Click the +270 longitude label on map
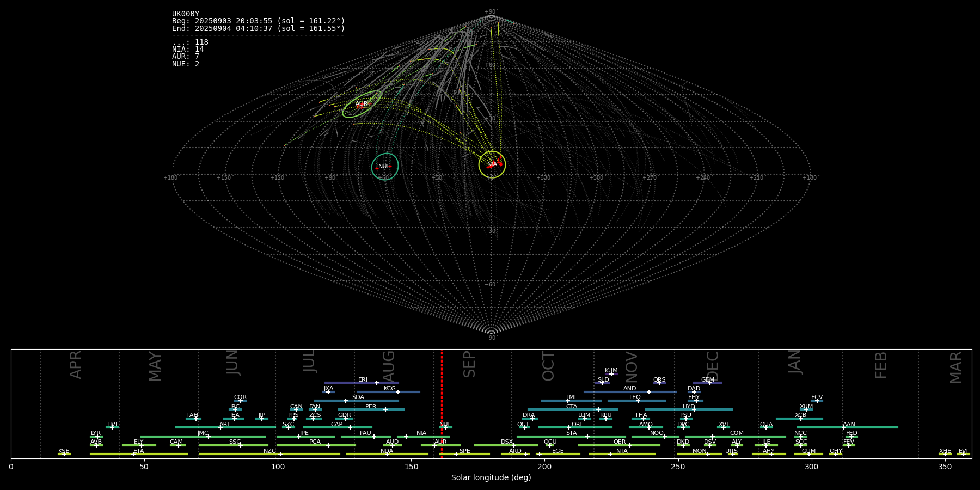The width and height of the screenshot is (980, 490). 650,178
